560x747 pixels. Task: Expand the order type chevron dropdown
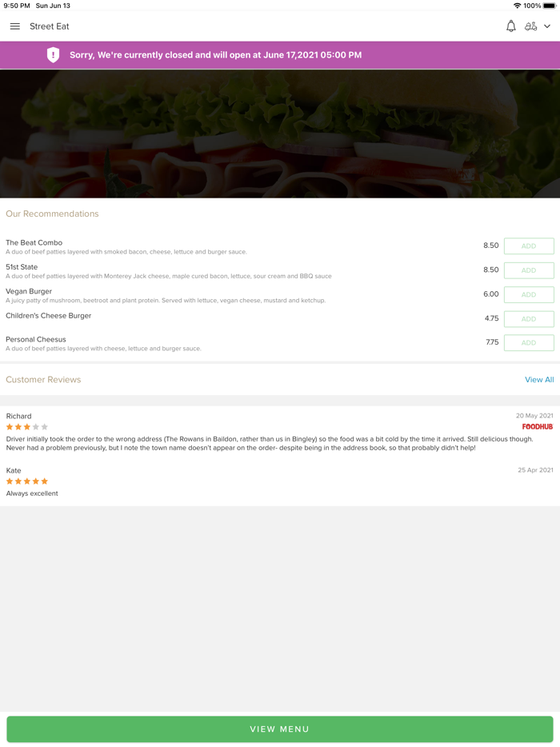point(547,26)
